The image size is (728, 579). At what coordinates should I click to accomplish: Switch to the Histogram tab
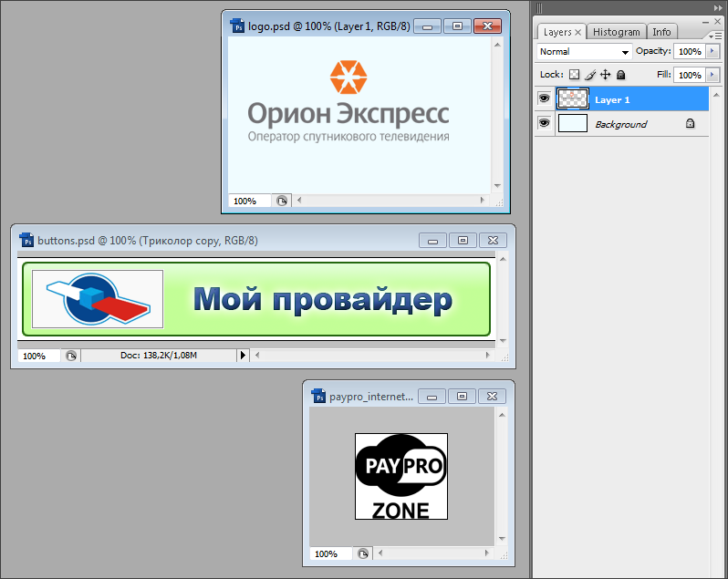[x=616, y=32]
